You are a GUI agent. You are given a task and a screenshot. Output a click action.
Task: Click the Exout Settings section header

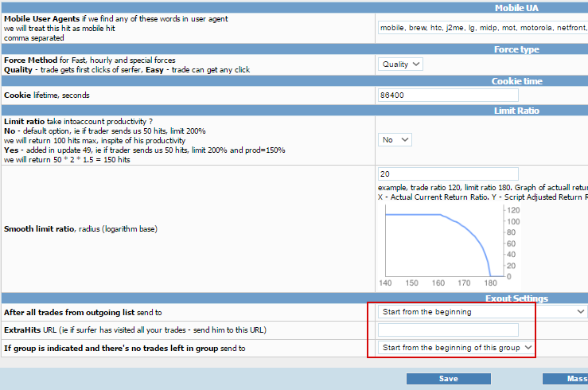point(516,298)
